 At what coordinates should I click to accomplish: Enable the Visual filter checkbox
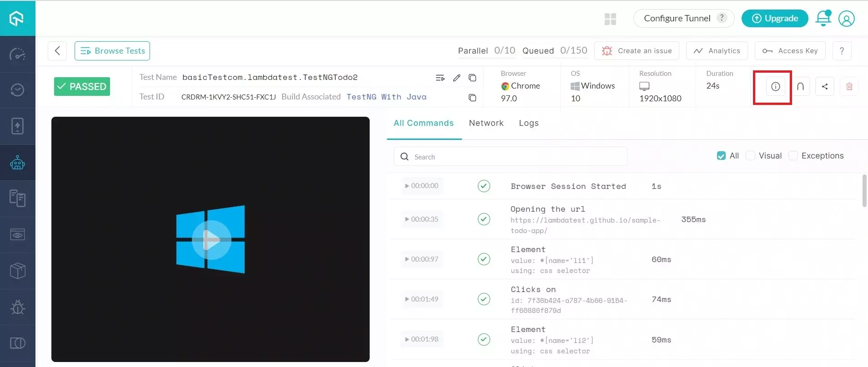tap(751, 156)
